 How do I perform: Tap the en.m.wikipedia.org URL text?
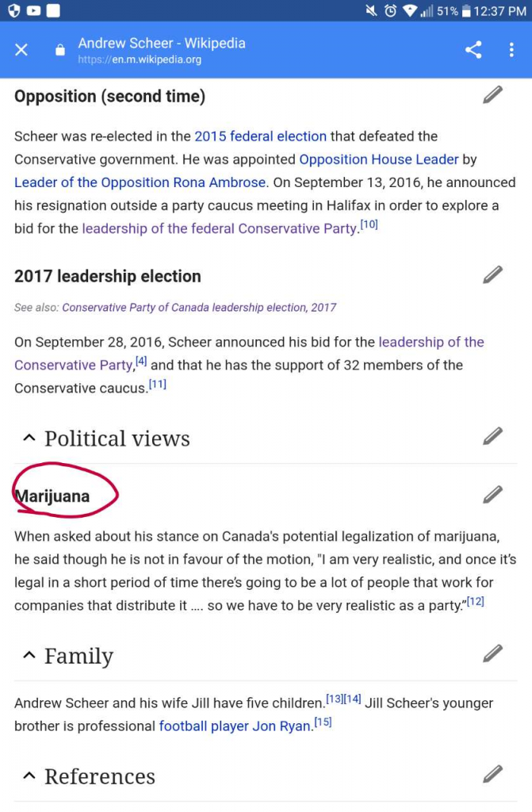coord(140,59)
